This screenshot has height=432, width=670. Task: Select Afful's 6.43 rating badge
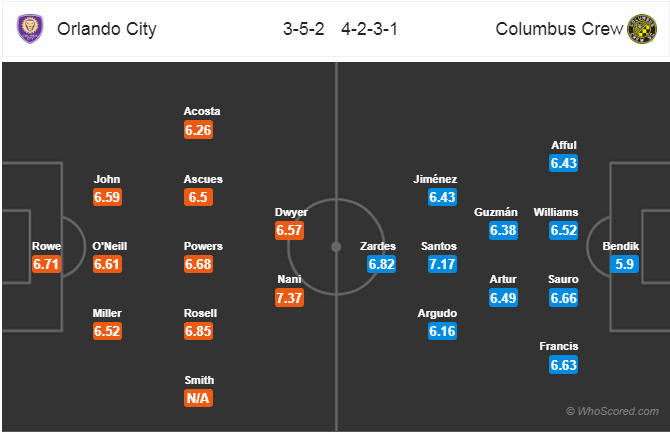[564, 163]
